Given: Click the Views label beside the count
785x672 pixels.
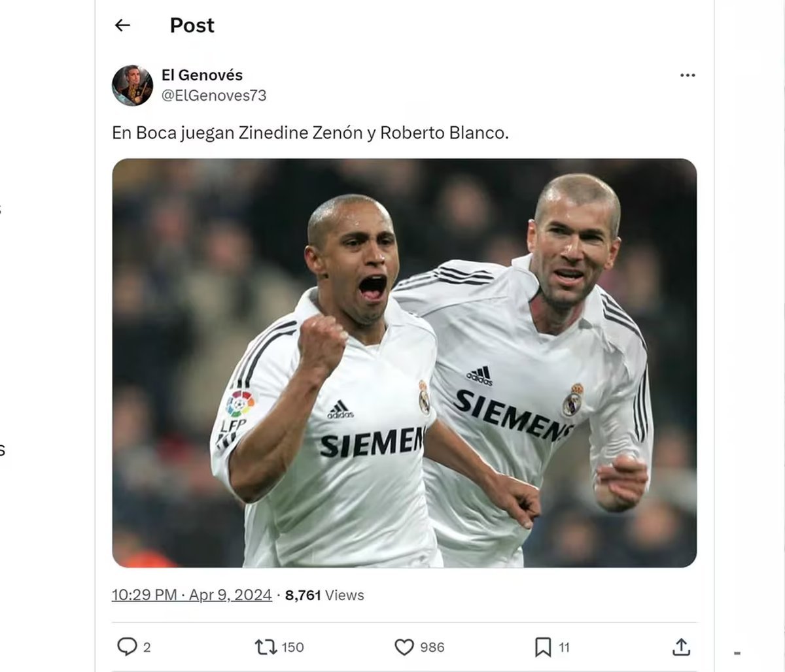Looking at the screenshot, I should (x=344, y=595).
